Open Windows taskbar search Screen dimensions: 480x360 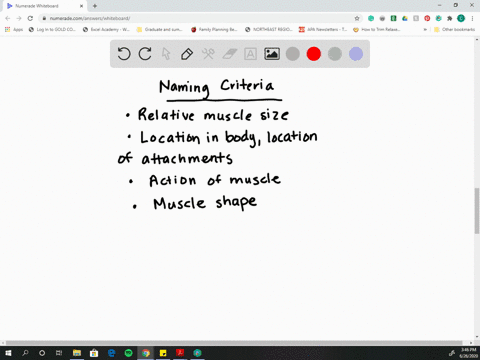[25, 353]
